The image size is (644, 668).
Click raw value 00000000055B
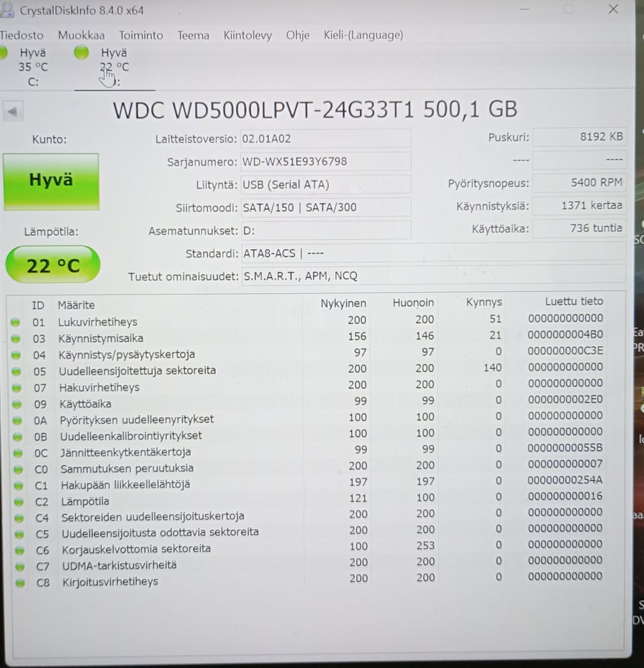(565, 448)
